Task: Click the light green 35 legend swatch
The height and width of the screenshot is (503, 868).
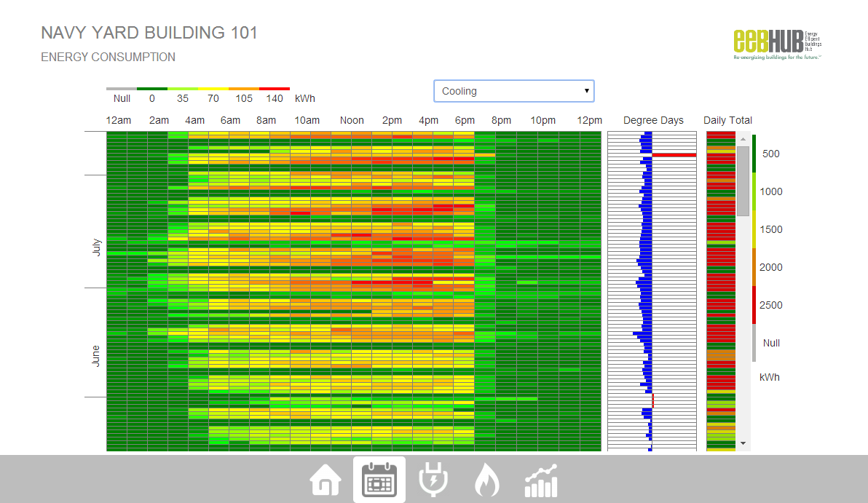Action: point(183,89)
